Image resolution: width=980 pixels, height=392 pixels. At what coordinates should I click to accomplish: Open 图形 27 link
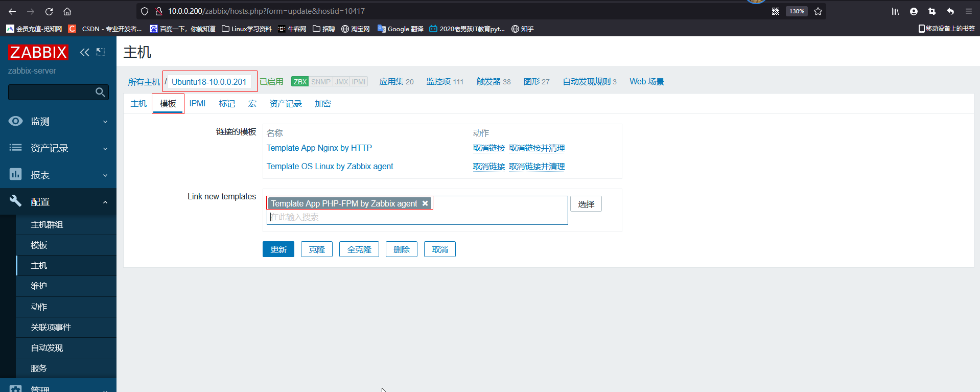[x=536, y=82]
